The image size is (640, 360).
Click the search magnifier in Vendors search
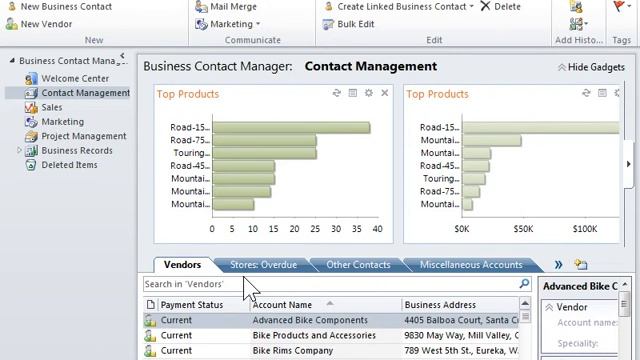pos(524,283)
